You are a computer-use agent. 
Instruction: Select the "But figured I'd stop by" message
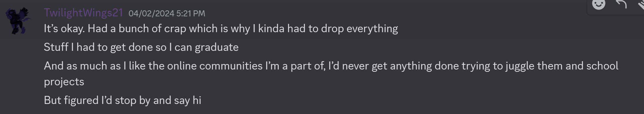(123, 100)
